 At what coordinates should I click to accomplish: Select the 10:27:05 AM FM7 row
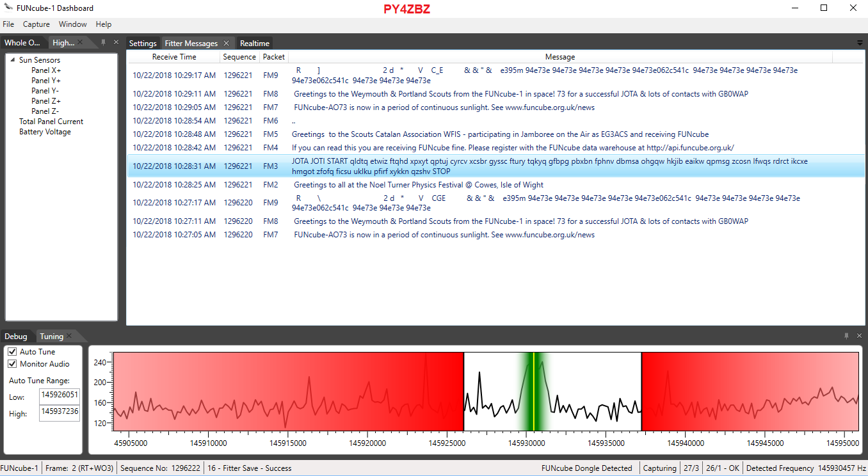(x=496, y=235)
